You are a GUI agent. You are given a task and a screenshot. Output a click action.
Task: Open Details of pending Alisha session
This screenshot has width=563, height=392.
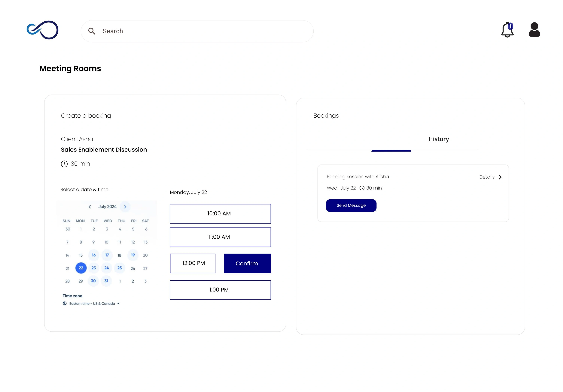pos(487,177)
